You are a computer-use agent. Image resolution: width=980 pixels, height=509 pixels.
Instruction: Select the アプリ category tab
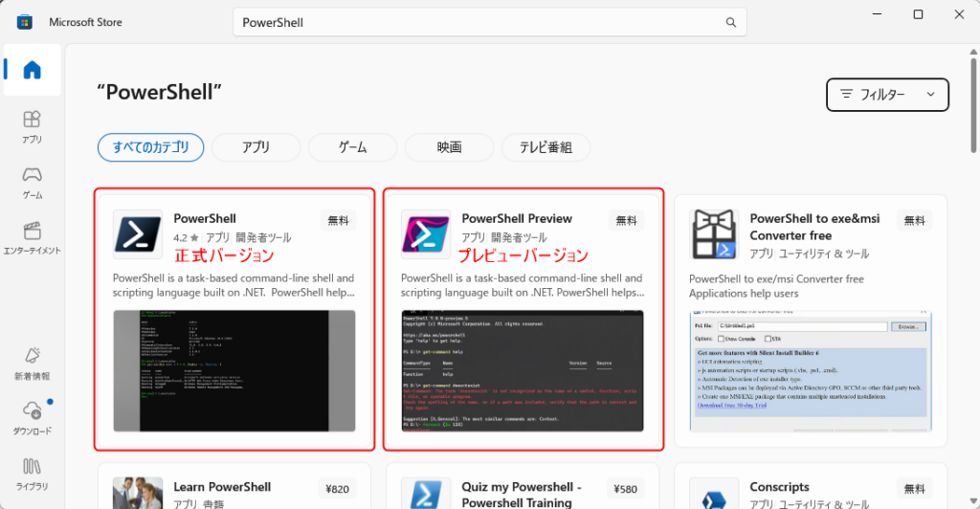[256, 147]
